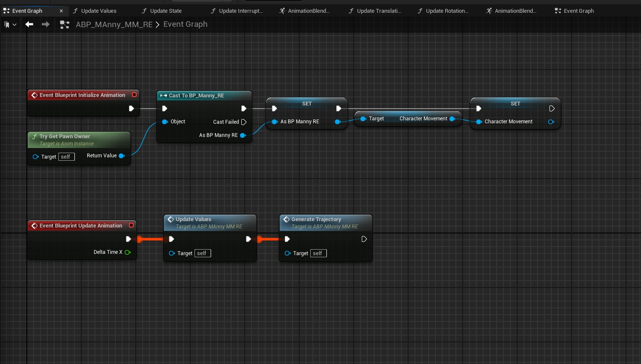Screen dimensions: 641x364
Task: Click the self field on Generate Trajectory
Action: pyautogui.click(x=318, y=253)
